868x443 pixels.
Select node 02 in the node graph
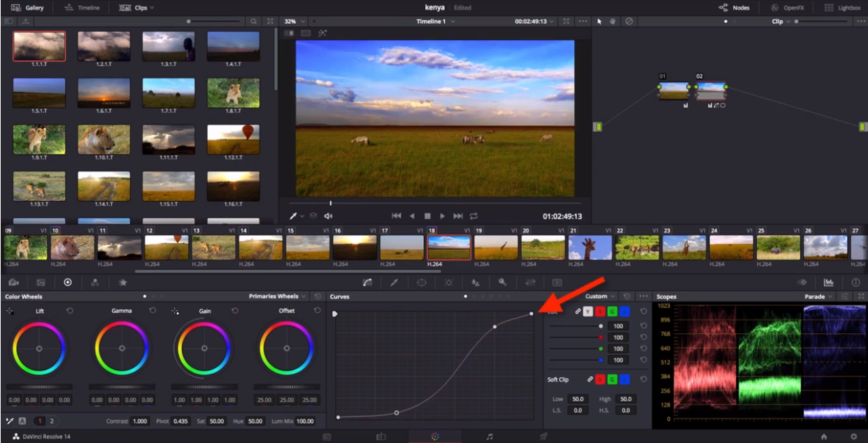click(x=711, y=91)
